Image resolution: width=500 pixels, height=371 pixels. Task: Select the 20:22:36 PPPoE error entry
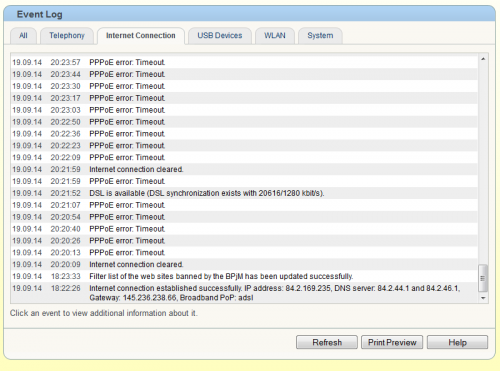[244, 134]
